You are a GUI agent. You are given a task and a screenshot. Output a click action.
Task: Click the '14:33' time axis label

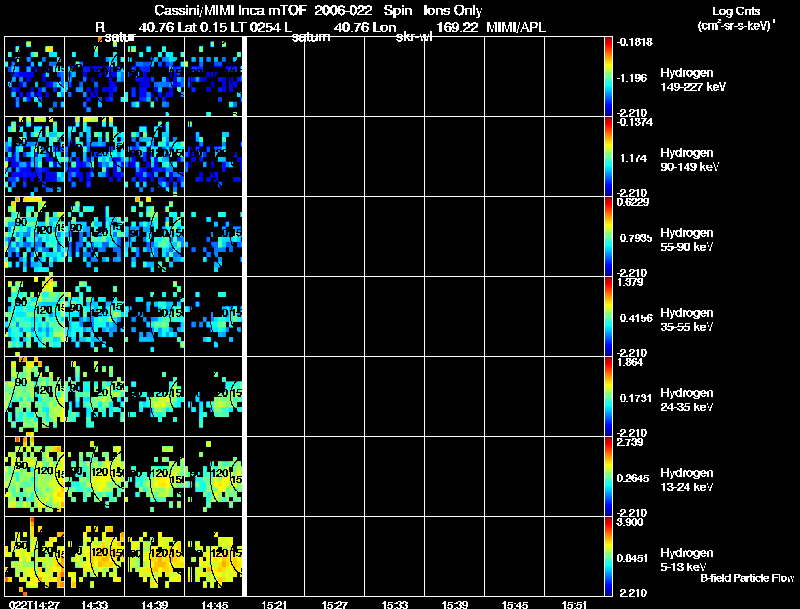pyautogui.click(x=94, y=604)
